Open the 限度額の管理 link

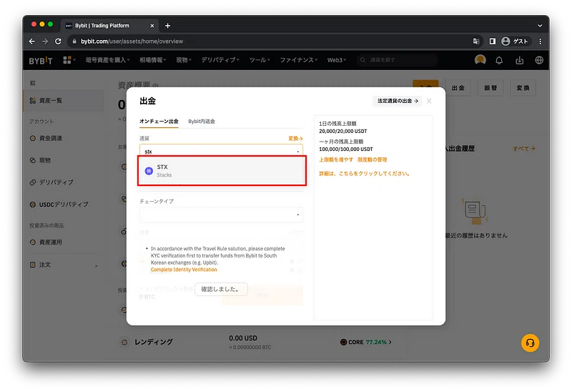372,160
